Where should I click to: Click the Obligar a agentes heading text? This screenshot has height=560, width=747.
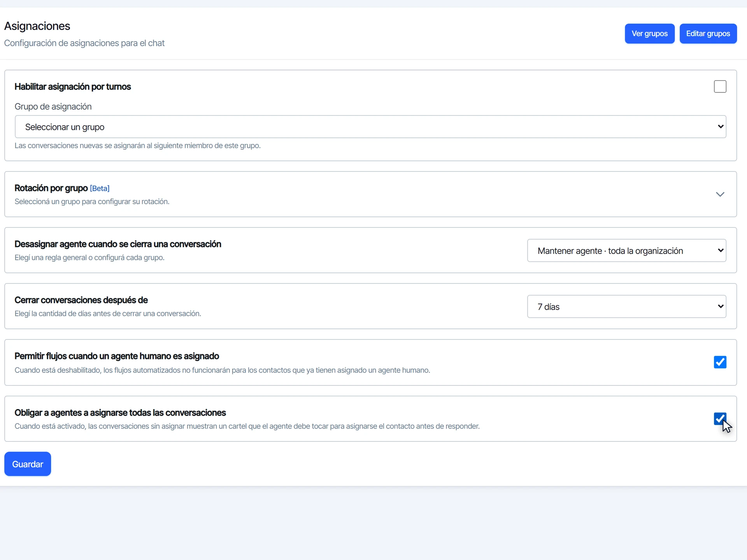tap(120, 413)
